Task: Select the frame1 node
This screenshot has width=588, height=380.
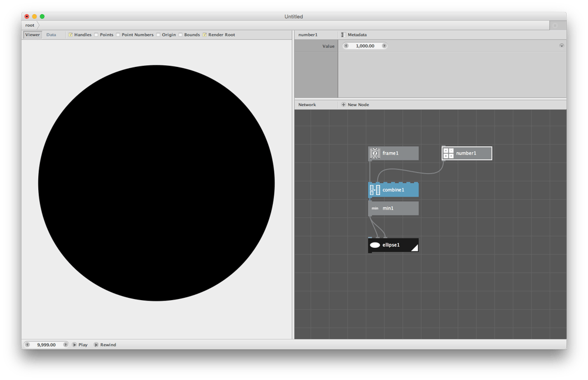Action: 393,153
